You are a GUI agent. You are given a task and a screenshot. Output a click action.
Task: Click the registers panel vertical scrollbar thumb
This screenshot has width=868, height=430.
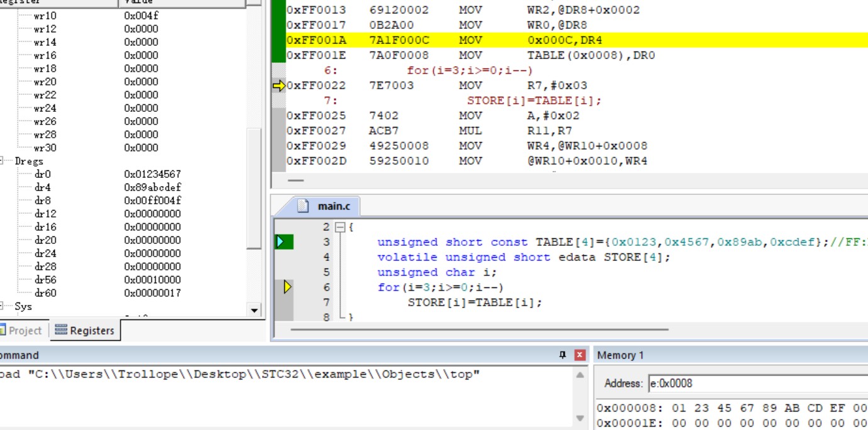click(254, 189)
